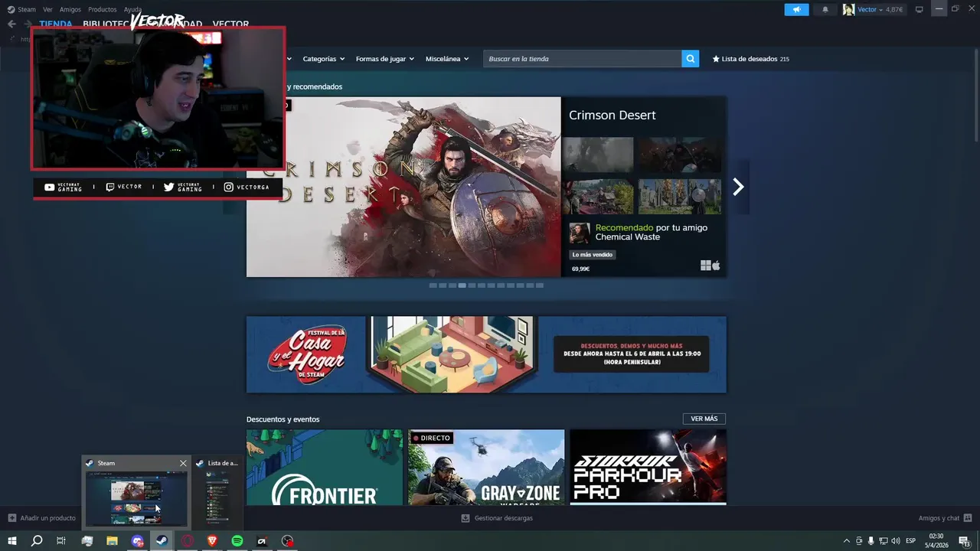
Task: Switch to Big Picture mode monitor icon
Action: tap(920, 9)
